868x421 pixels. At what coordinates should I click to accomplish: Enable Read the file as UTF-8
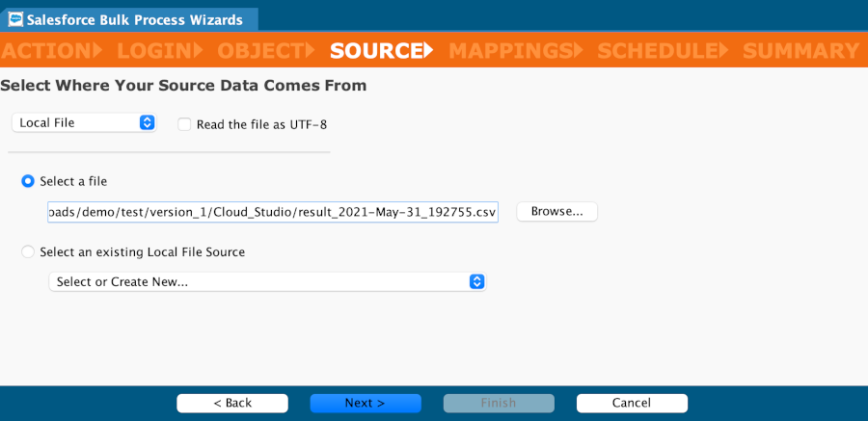coord(185,123)
